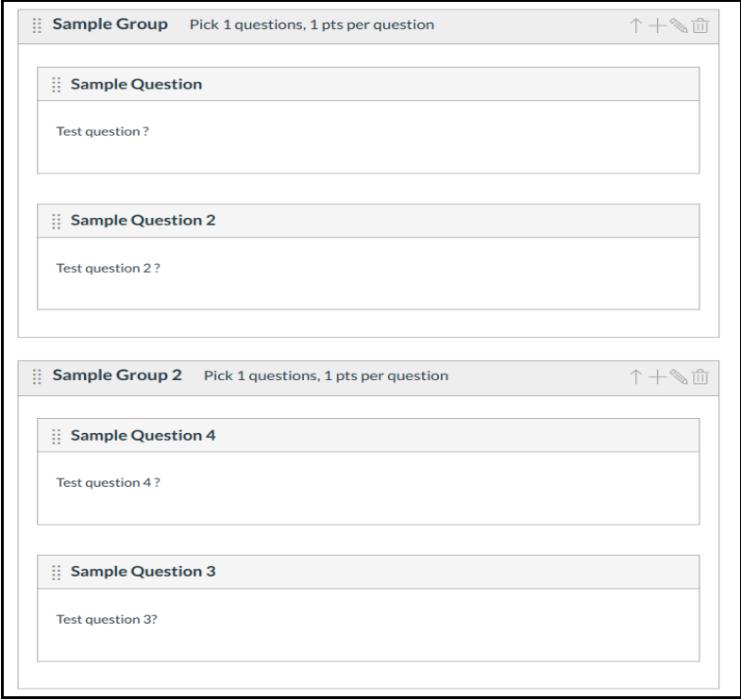Grab the drag handle of Sample Question 2
This screenshot has height=700, width=741.
click(56, 221)
